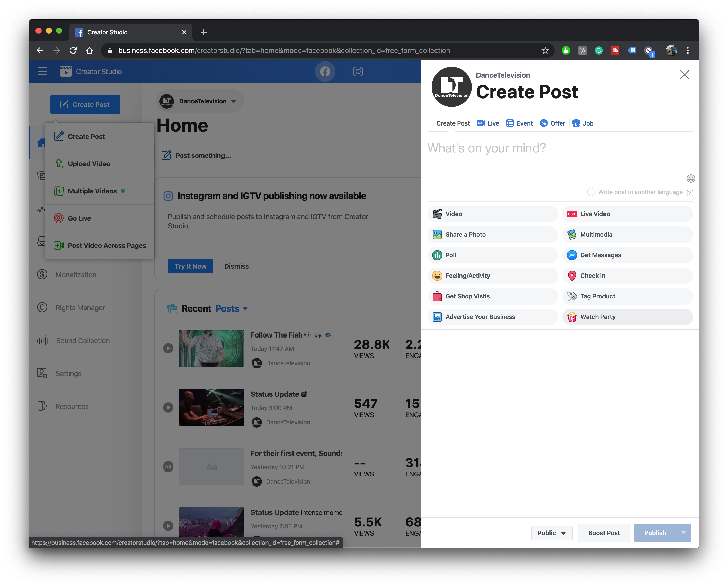This screenshot has height=586, width=728.
Task: Select the Live Video icon
Action: tap(572, 214)
